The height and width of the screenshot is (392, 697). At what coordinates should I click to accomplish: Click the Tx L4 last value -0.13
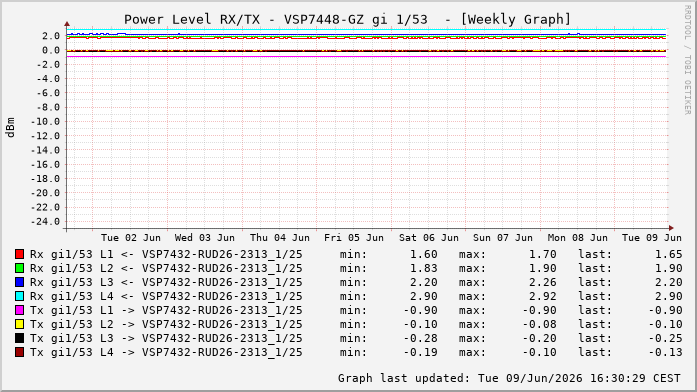pyautogui.click(x=665, y=352)
